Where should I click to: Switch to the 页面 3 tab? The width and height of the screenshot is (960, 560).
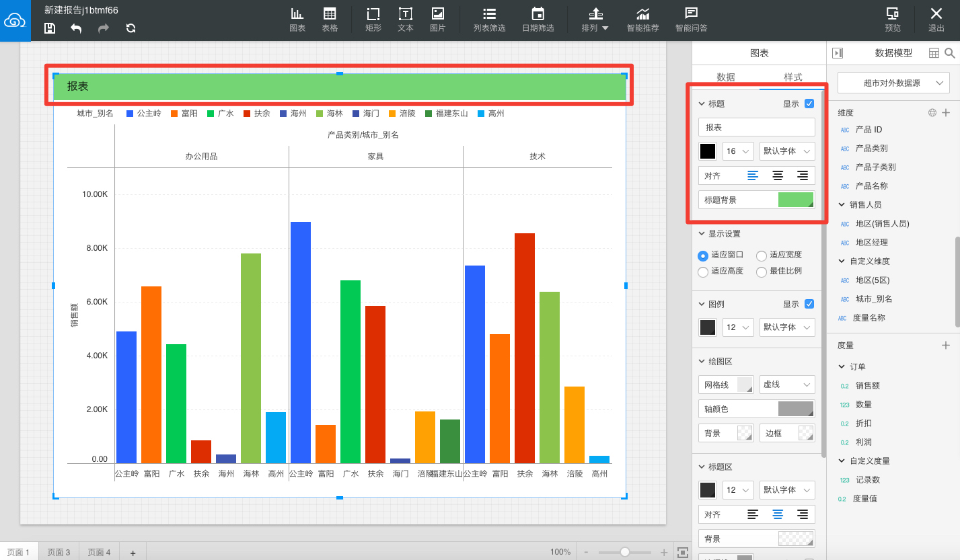pyautogui.click(x=59, y=552)
